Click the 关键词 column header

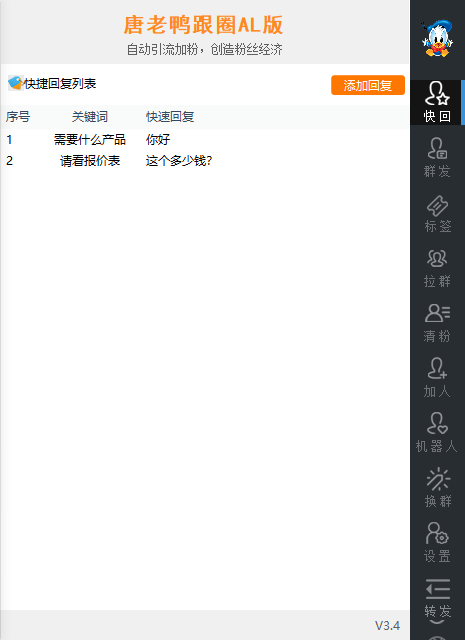click(90, 117)
